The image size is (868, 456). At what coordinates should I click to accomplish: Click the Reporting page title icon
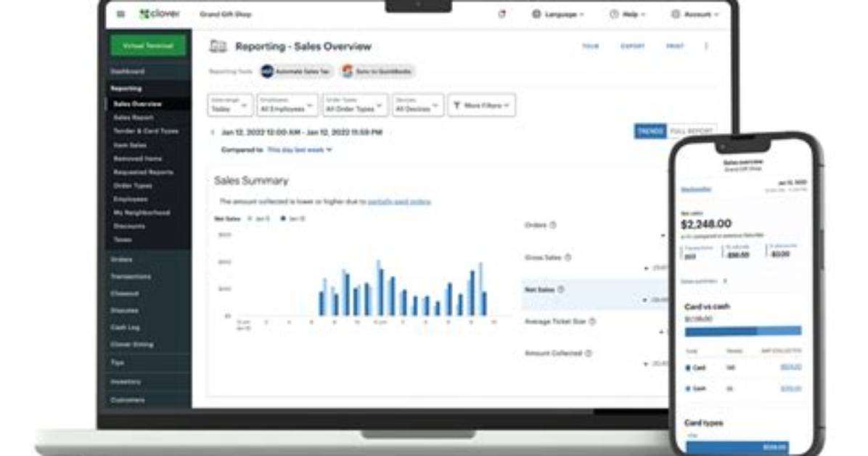click(x=218, y=46)
